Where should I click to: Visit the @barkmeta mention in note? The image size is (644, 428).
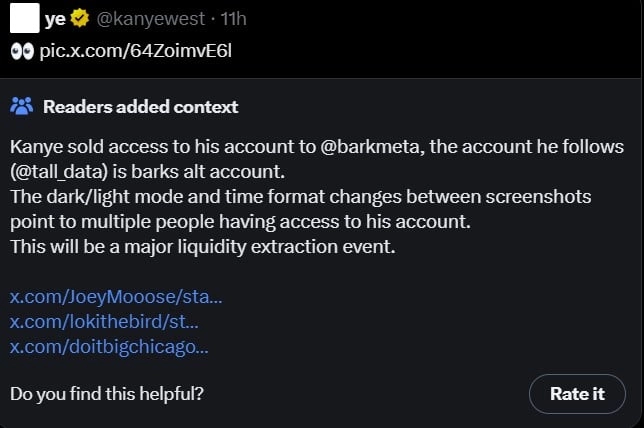(372, 147)
